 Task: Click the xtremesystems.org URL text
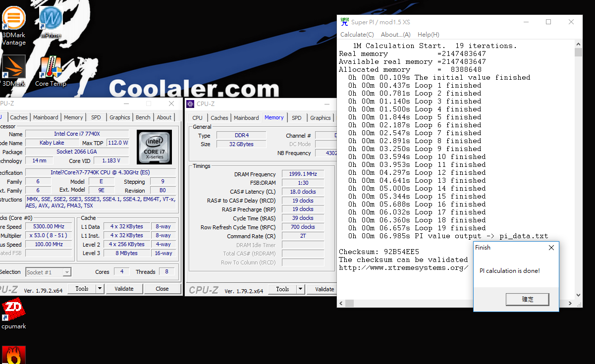403,267
